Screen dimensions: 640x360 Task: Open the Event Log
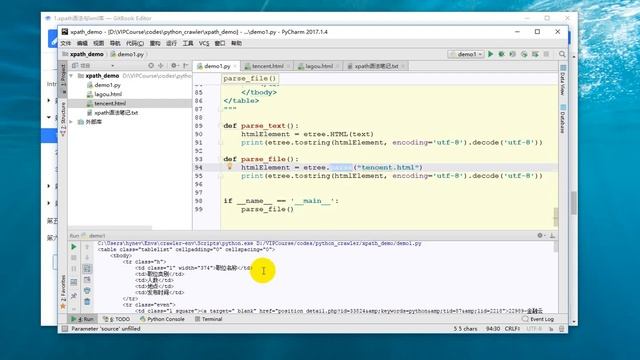538,319
